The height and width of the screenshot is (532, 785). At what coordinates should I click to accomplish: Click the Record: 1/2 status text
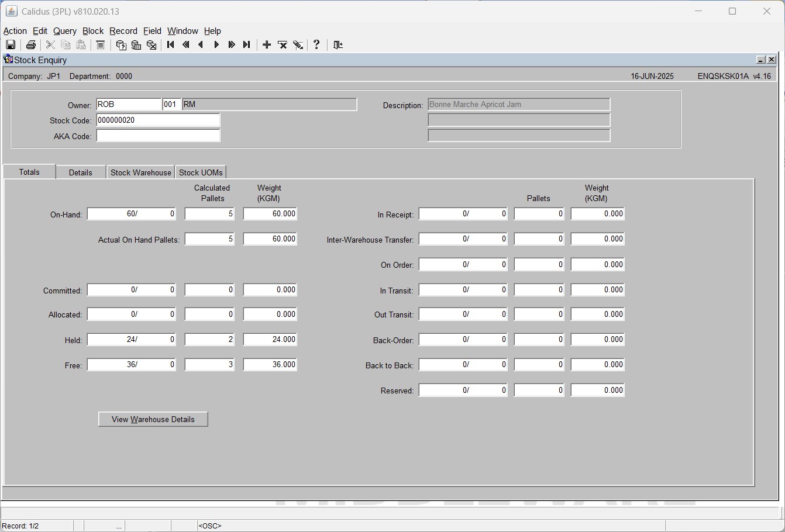[x=20, y=526]
